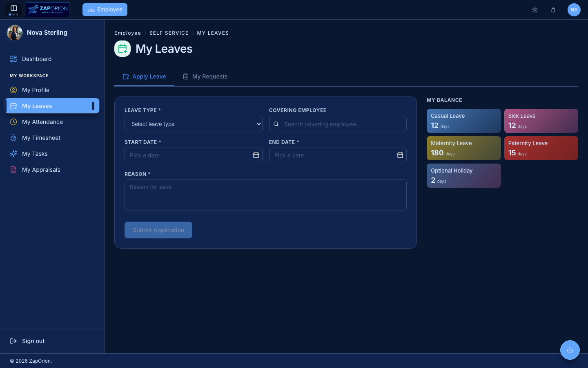Select the Paternity Leave balance card
This screenshot has width=588, height=368.
(541, 148)
